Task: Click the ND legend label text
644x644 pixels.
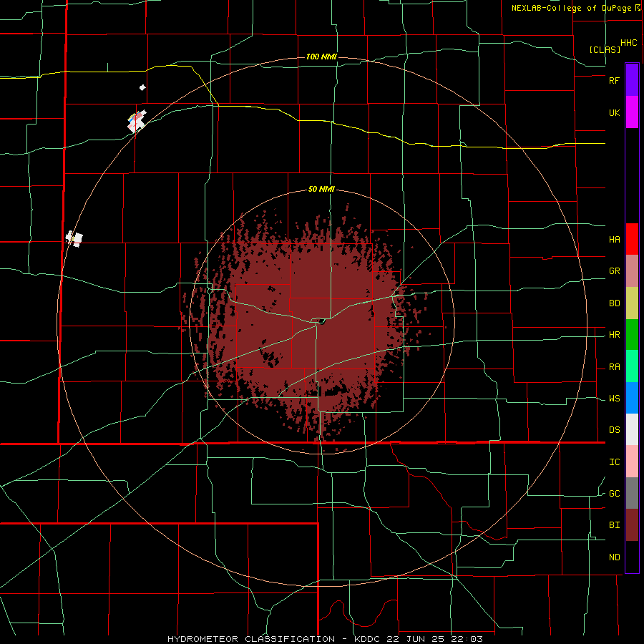Action: [614, 557]
